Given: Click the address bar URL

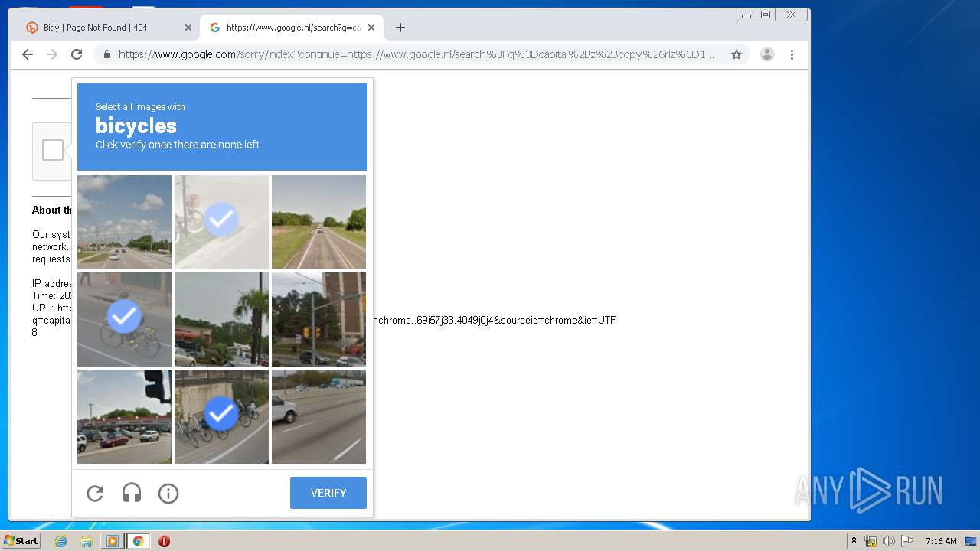Looking at the screenshot, I should click(416, 54).
